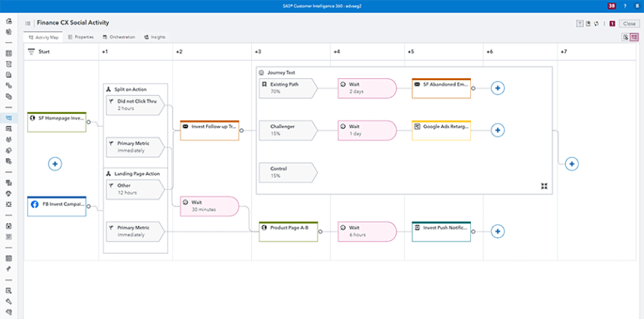Open the user profile avatar
The height and width of the screenshot is (319, 644).
pos(637,6)
